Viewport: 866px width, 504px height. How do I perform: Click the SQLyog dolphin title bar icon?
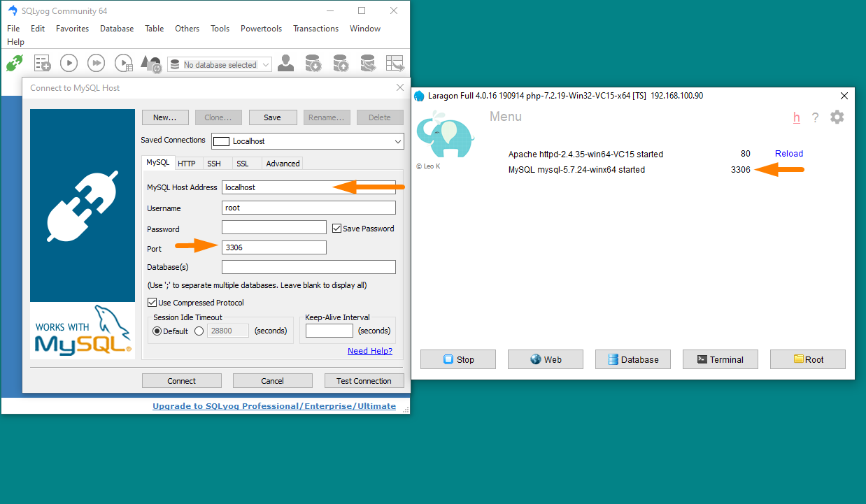pyautogui.click(x=13, y=10)
